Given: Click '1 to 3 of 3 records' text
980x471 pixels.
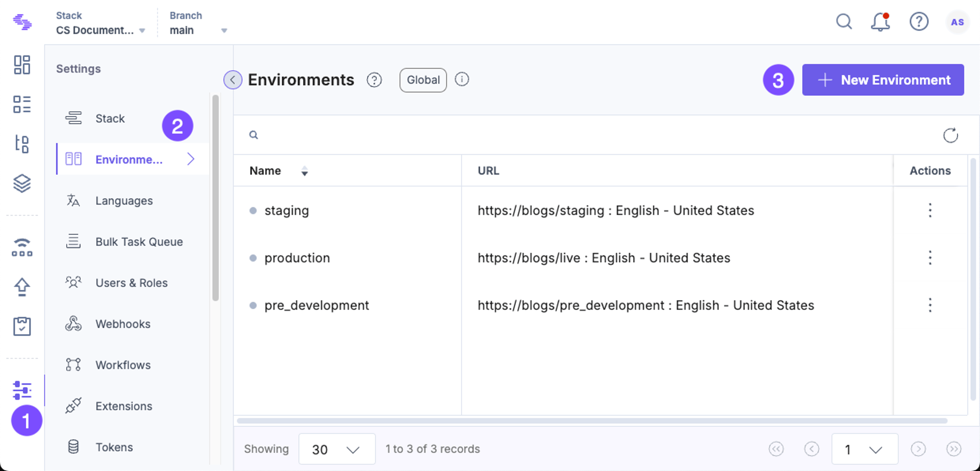Looking at the screenshot, I should [433, 449].
